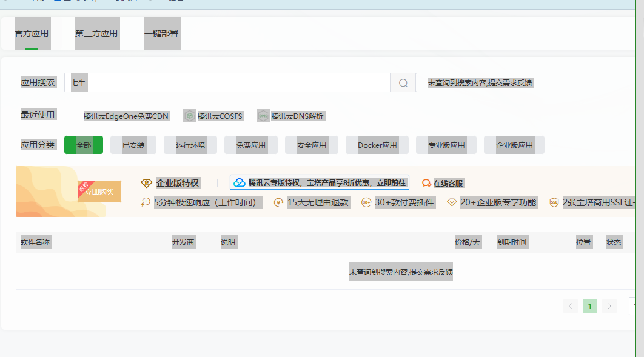Click the SSL certificate shield icon
Screen dimensions: 644x357
point(554,202)
